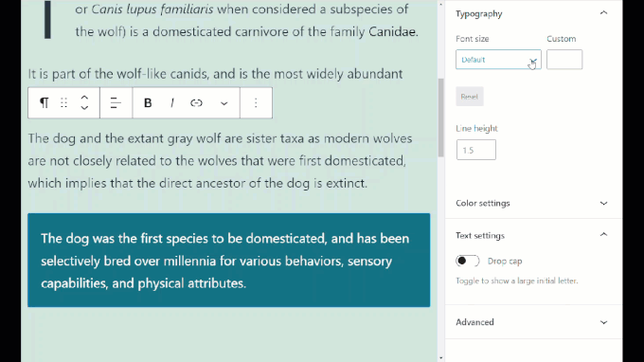Screen dimensions: 644x362
Task: Click the 'Toggle to show a large initial letter' text
Action: click(x=517, y=281)
